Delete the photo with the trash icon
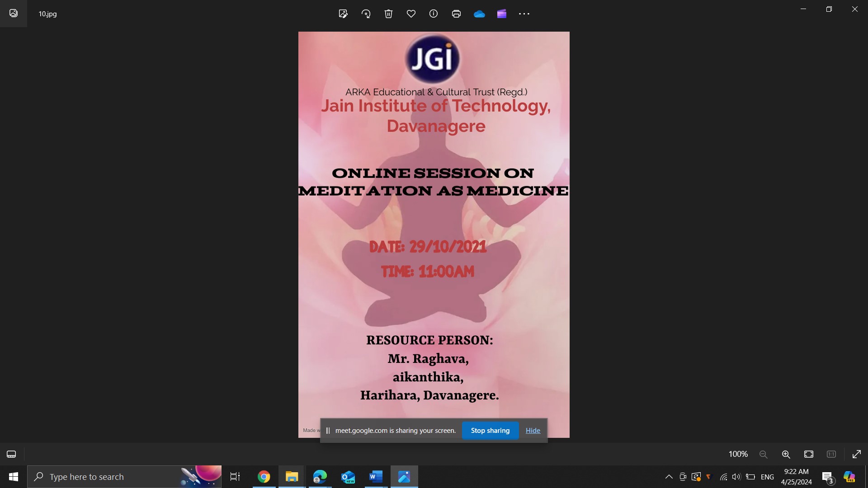The image size is (868, 488). 388,14
